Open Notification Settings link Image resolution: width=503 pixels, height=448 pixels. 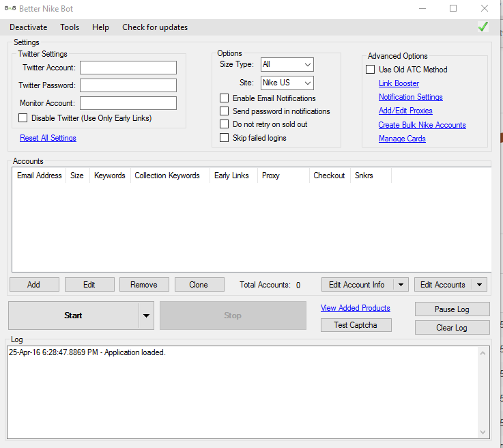(411, 97)
